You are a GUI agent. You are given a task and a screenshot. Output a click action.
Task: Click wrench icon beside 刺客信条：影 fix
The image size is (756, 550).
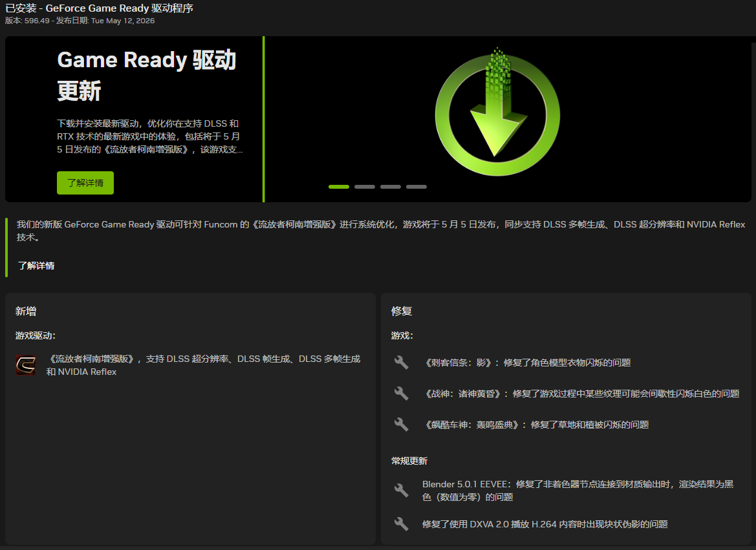pos(401,363)
